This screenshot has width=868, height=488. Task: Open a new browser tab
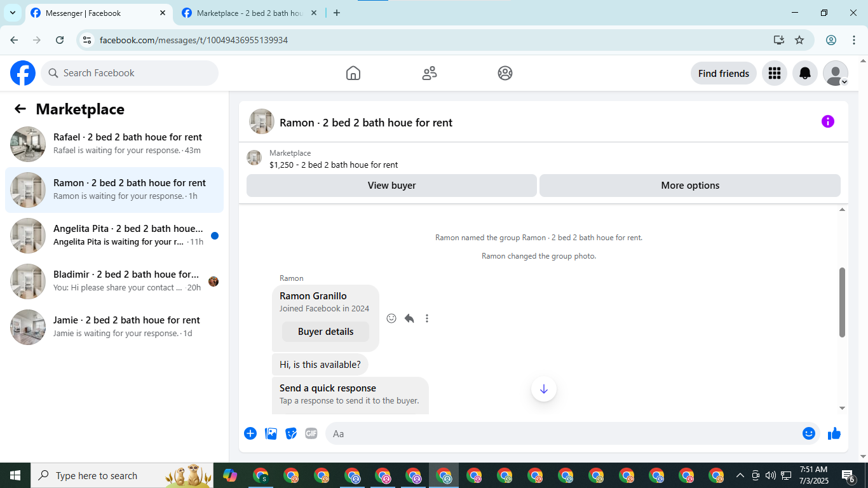click(337, 13)
